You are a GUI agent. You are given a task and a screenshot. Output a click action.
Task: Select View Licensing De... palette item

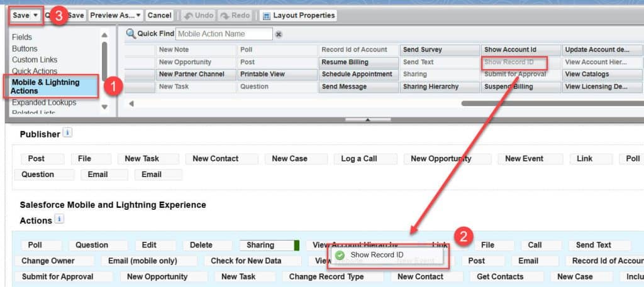click(602, 87)
